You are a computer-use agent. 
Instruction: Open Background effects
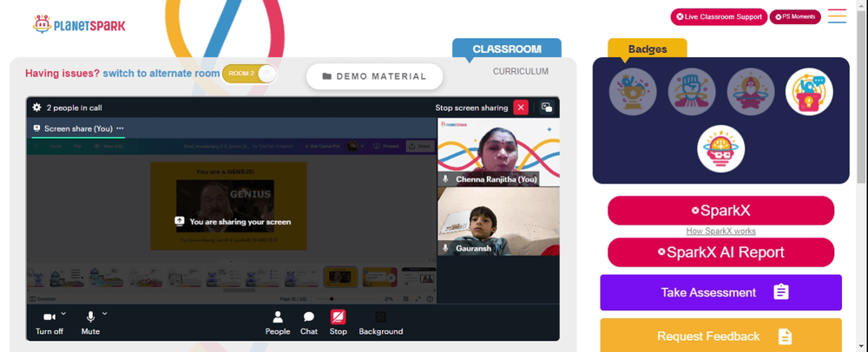tap(381, 323)
